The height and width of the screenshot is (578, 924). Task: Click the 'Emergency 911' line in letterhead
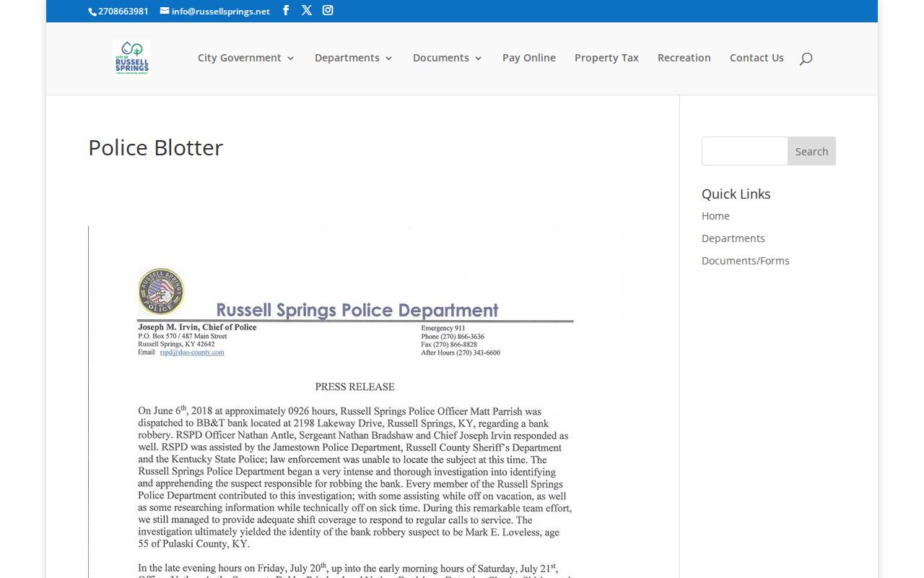point(443,328)
